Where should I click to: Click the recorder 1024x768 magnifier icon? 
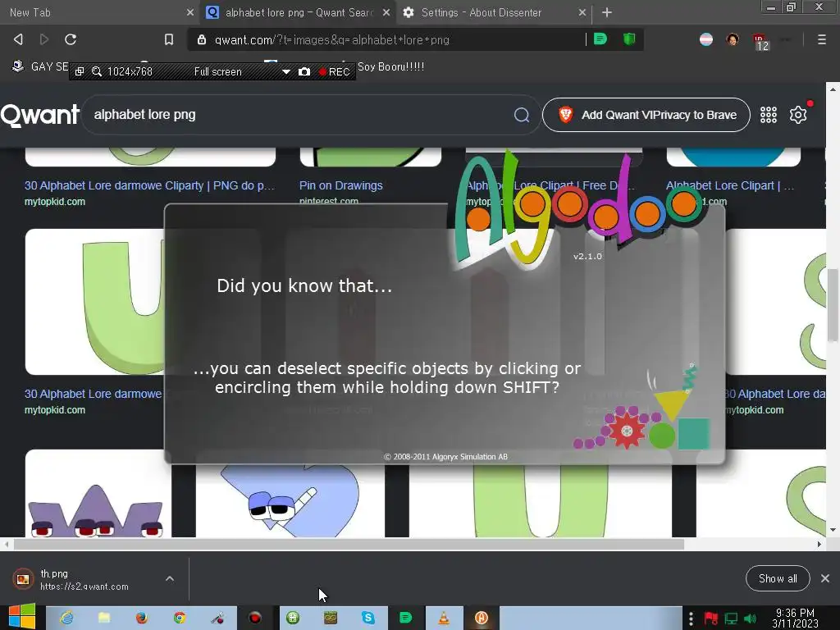tap(97, 72)
